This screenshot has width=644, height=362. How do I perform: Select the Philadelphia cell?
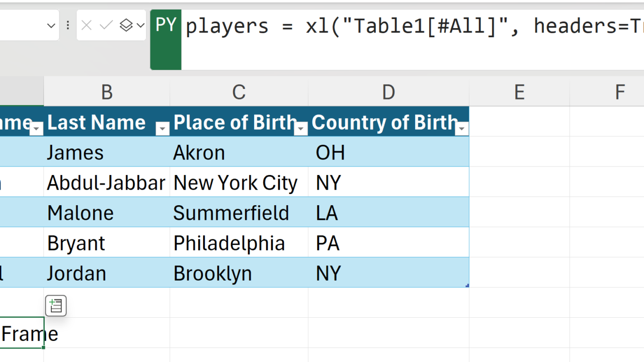click(238, 243)
